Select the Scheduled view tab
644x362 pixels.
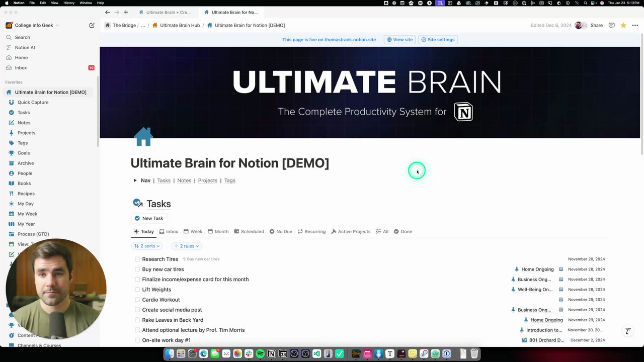pyautogui.click(x=249, y=231)
